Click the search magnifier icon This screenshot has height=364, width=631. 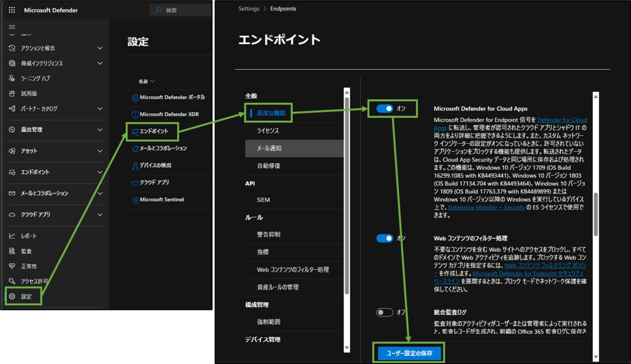(159, 10)
